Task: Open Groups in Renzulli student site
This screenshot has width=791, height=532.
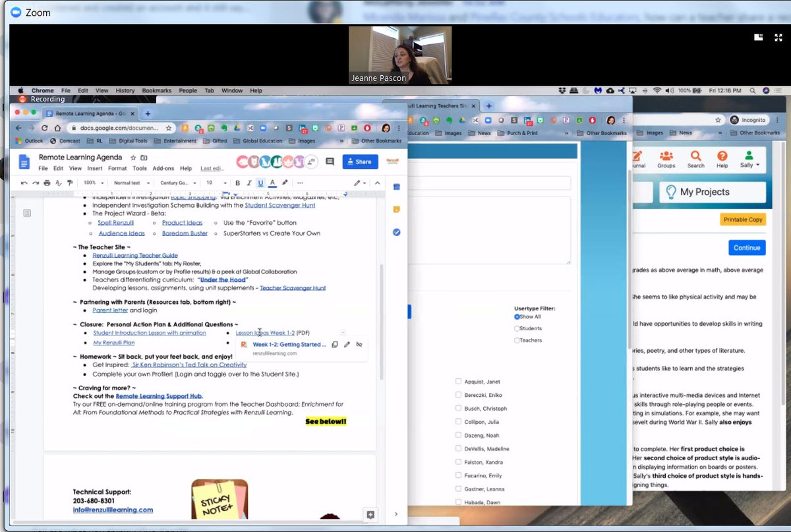Action: point(666,159)
